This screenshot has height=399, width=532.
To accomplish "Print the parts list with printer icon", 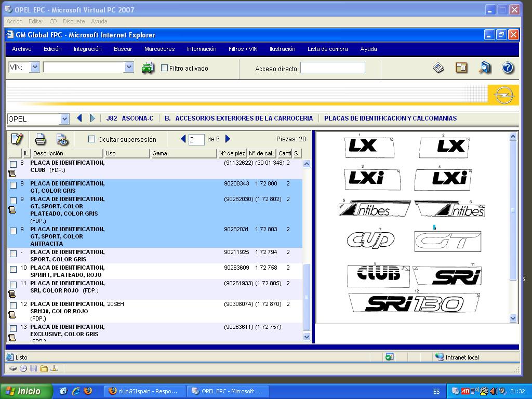I will click(x=41, y=139).
